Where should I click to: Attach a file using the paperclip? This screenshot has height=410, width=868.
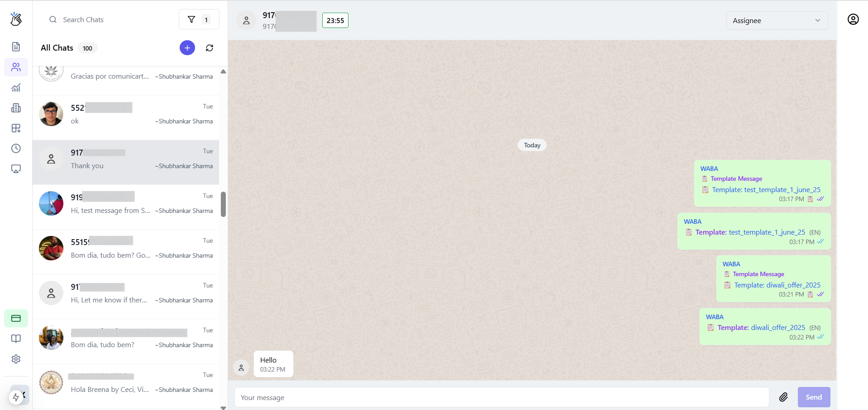(x=784, y=397)
